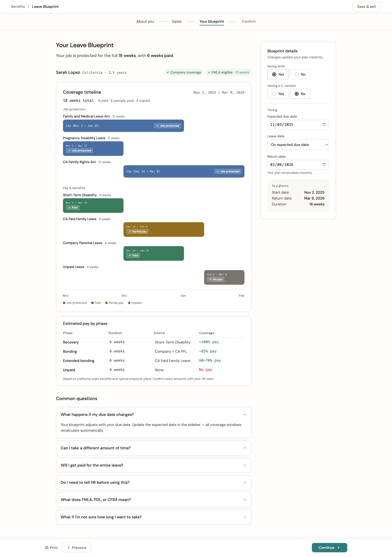Open the Leave date dropdown

[298, 145]
